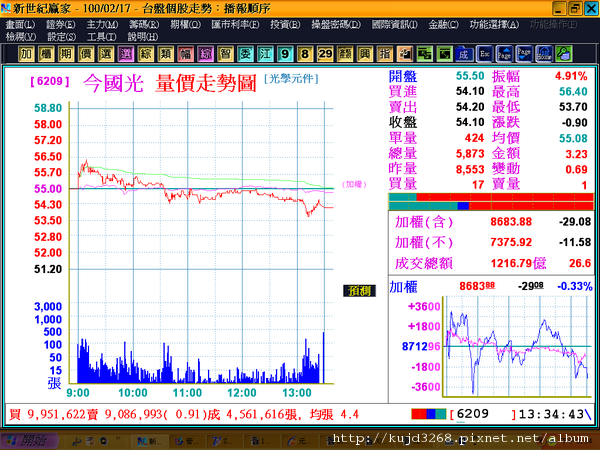Click the 加權(含) index value 8683.88
Viewport: 600px width, 450px height.
click(x=511, y=222)
